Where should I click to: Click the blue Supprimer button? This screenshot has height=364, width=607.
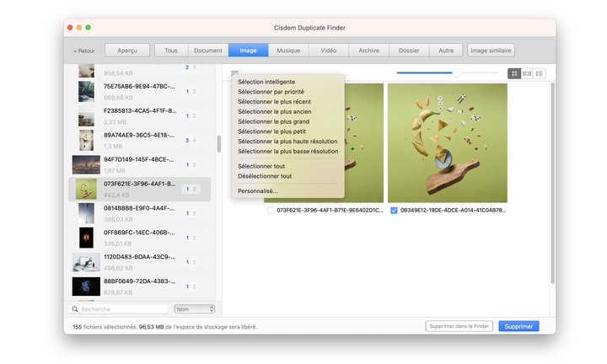click(x=518, y=326)
